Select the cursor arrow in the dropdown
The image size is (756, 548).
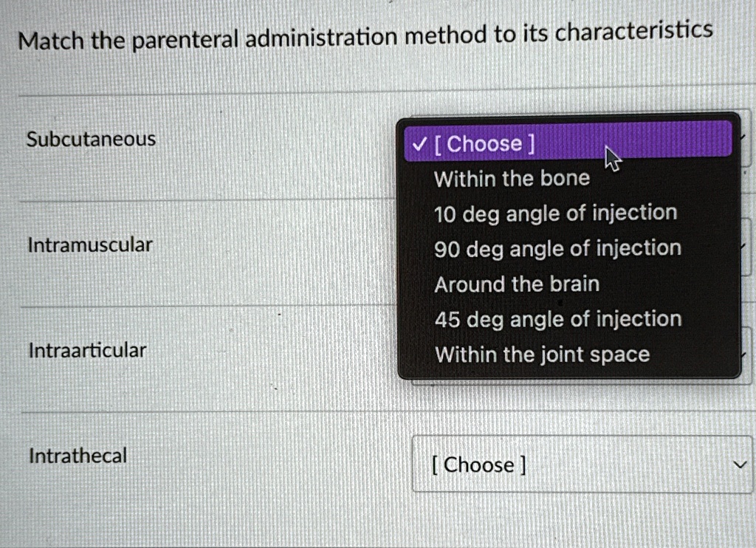611,157
